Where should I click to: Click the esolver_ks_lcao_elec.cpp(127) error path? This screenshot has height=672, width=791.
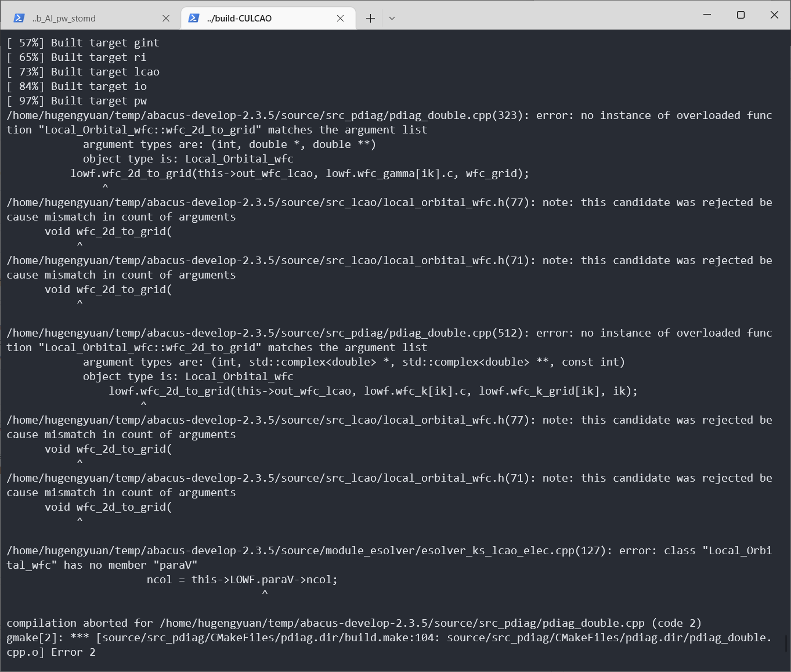pyautogui.click(x=309, y=550)
